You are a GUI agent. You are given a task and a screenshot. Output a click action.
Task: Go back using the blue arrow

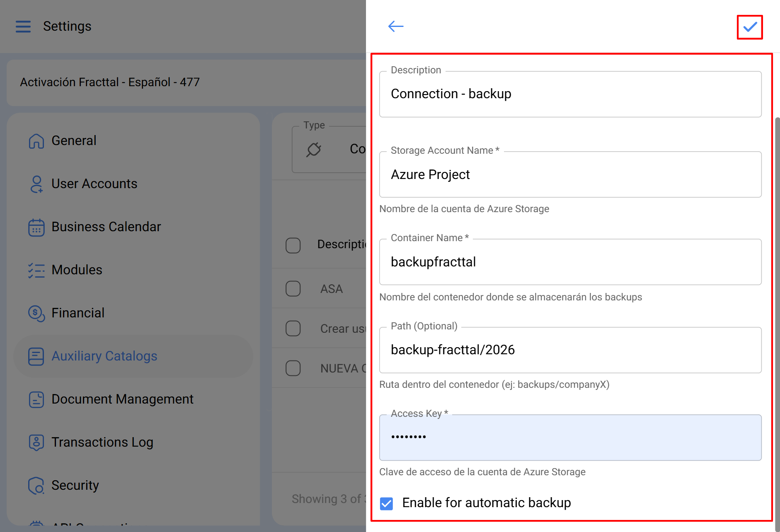tap(395, 26)
